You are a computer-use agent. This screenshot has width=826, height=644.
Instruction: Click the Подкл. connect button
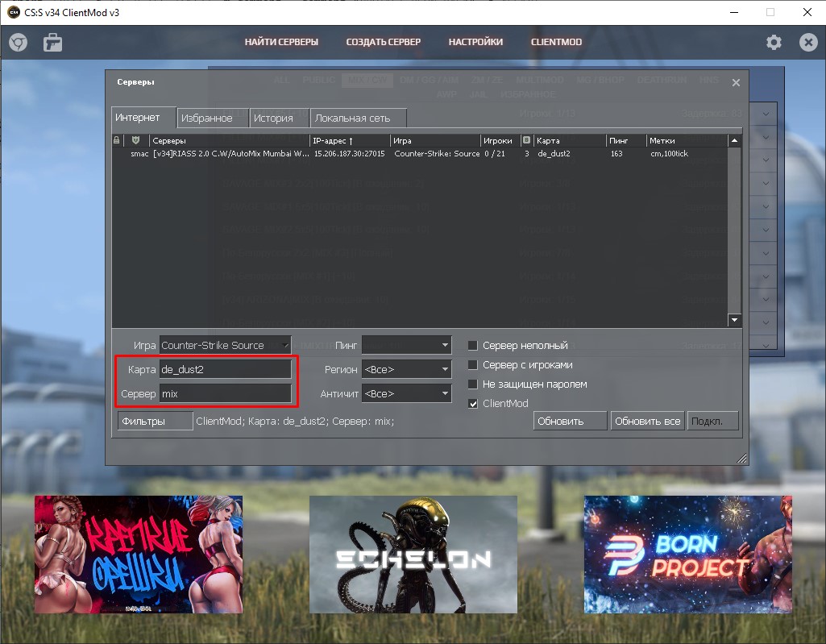click(x=712, y=421)
